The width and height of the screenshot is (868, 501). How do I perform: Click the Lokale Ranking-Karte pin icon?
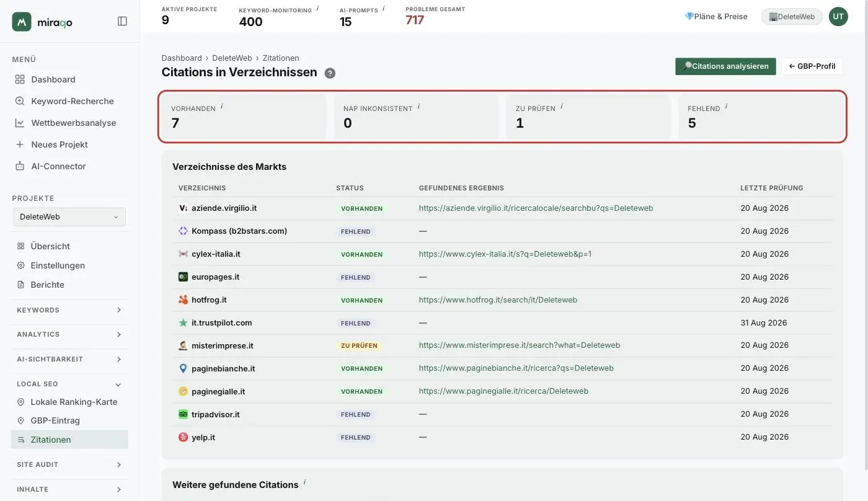(20, 402)
